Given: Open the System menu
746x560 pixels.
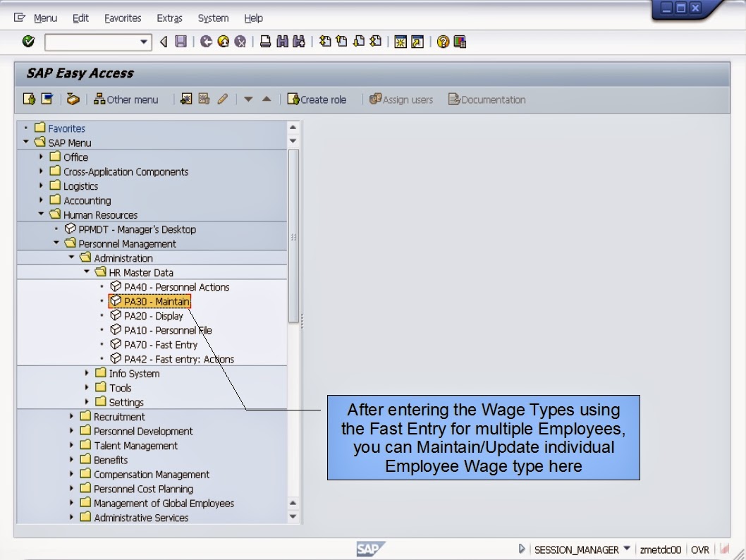Looking at the screenshot, I should pyautogui.click(x=213, y=18).
